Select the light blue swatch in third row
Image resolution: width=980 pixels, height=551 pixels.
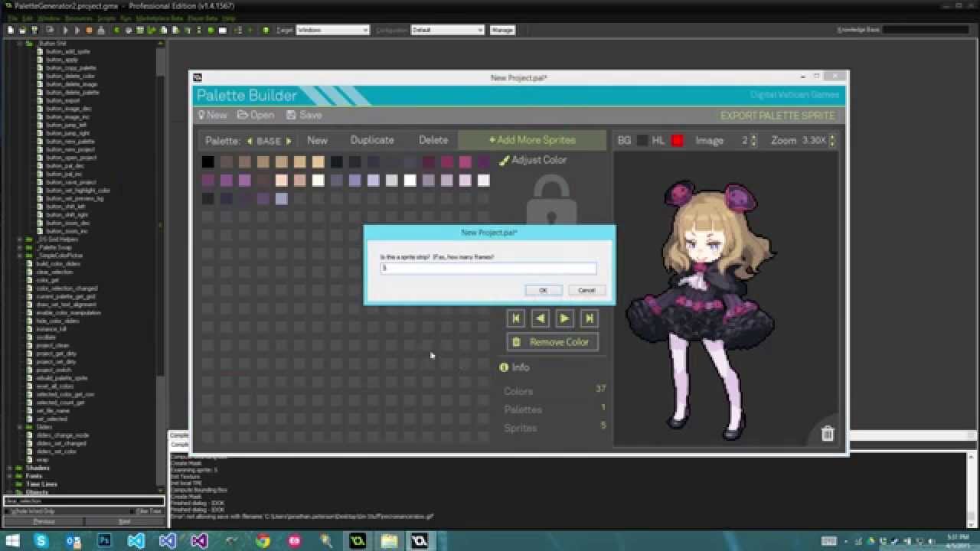282,198
